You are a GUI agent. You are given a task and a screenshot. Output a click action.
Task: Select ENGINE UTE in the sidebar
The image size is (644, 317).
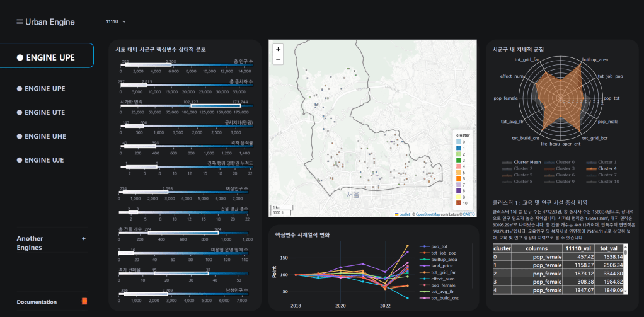click(x=44, y=112)
